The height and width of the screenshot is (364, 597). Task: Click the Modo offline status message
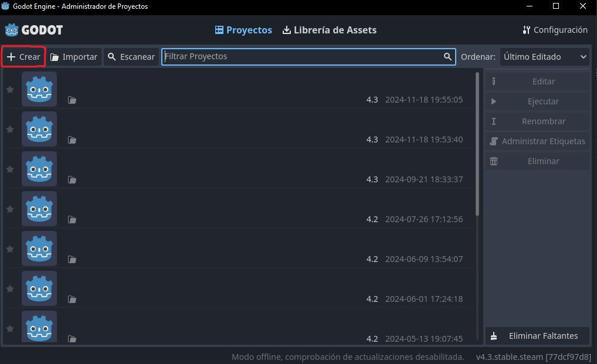348,357
